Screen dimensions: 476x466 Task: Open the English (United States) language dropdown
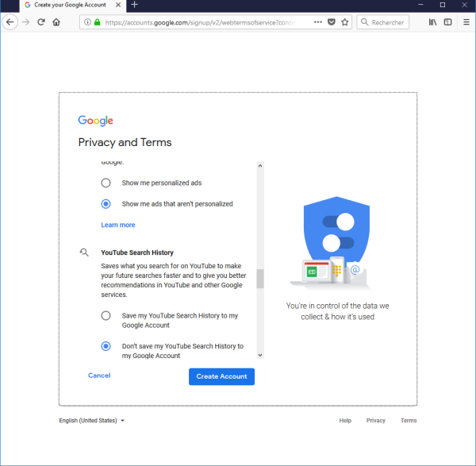(92, 421)
